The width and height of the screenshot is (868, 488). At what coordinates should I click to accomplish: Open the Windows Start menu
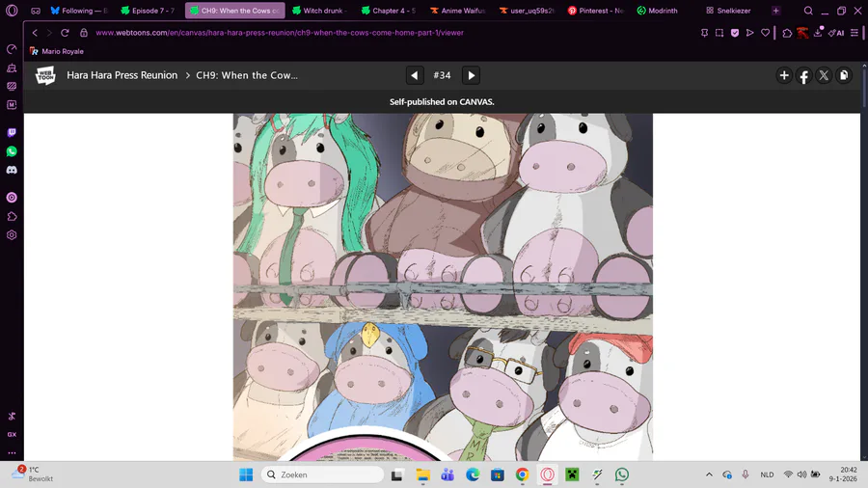tap(246, 474)
